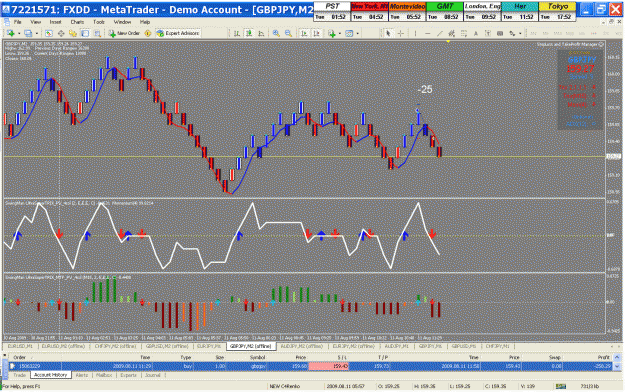Open the Mailbox terminal tab
625x392 pixels.
point(104,375)
